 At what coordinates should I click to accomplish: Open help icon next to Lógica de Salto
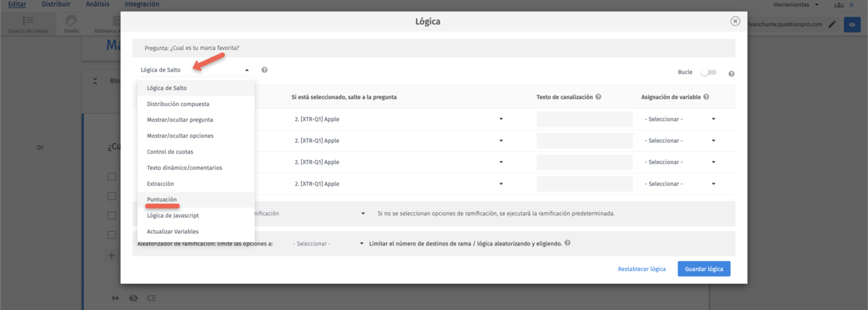pos(265,70)
